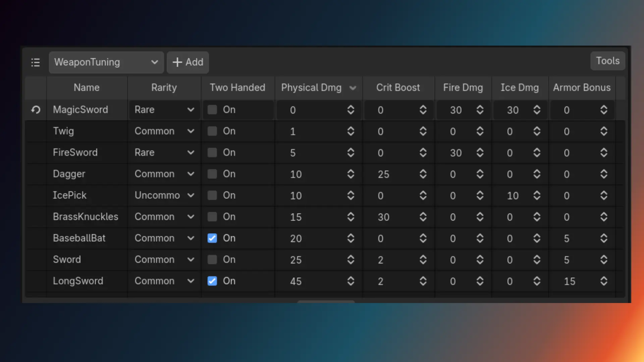The height and width of the screenshot is (362, 644).
Task: Click the revert icon on MagicSword row
Action: pos(36,110)
